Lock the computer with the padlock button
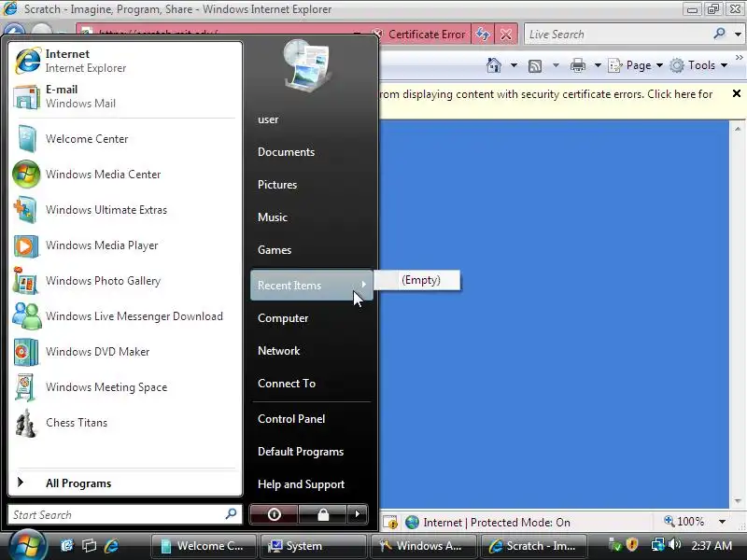Viewport: 747px width, 560px height. coord(323,514)
